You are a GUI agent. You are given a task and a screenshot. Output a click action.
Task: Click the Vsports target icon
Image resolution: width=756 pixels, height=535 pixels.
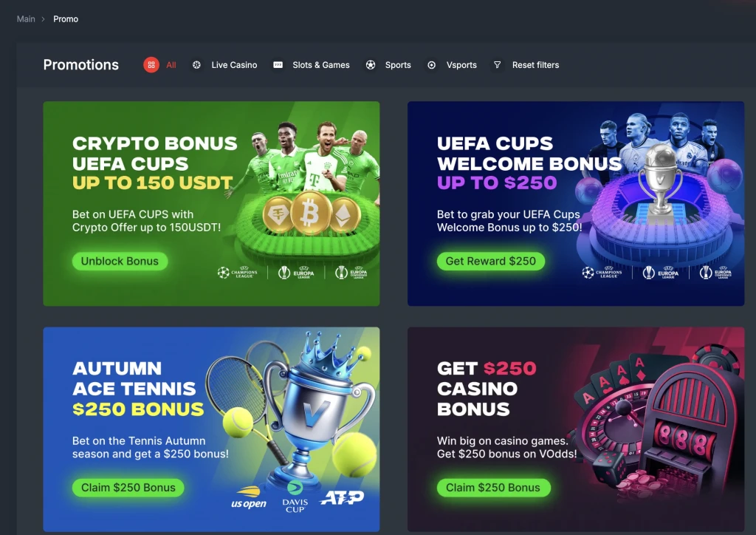pos(431,64)
